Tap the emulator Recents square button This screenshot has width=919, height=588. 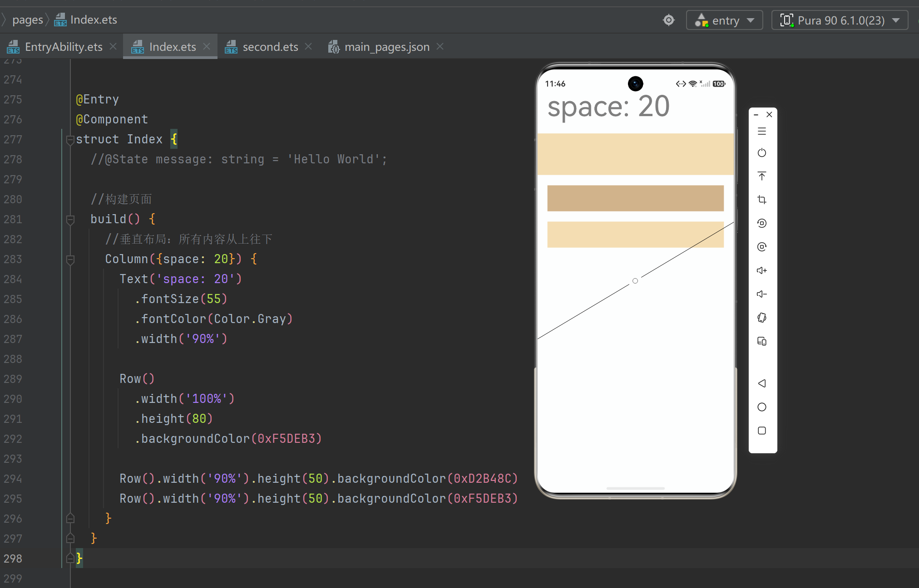(x=762, y=431)
